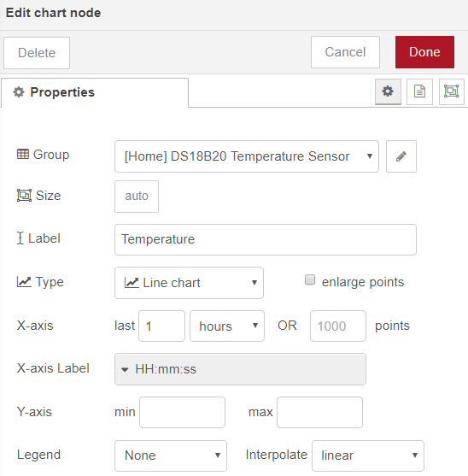Click the Delete button
The height and width of the screenshot is (476, 468).
tap(37, 53)
